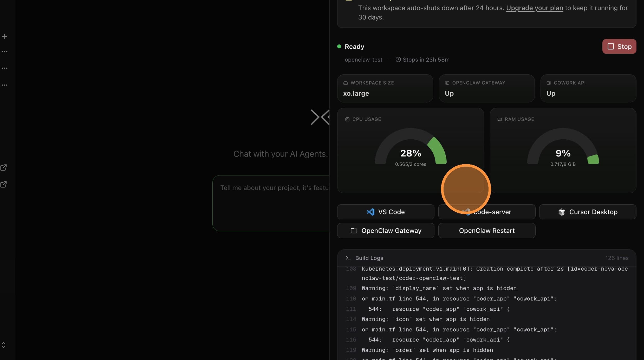Click the memory icon beside RAM USAGE
This screenshot has width=644, height=360.
(500, 119)
